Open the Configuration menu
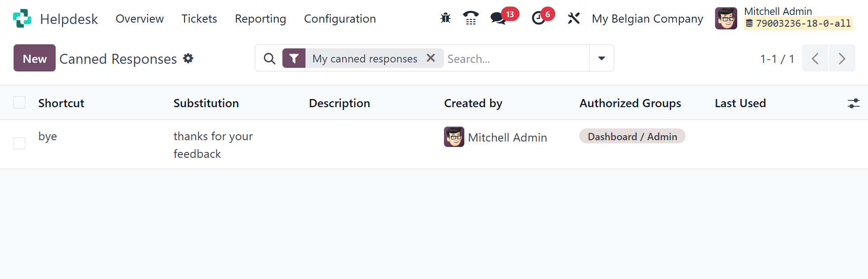Viewport: 868px width, 279px height. point(340,19)
